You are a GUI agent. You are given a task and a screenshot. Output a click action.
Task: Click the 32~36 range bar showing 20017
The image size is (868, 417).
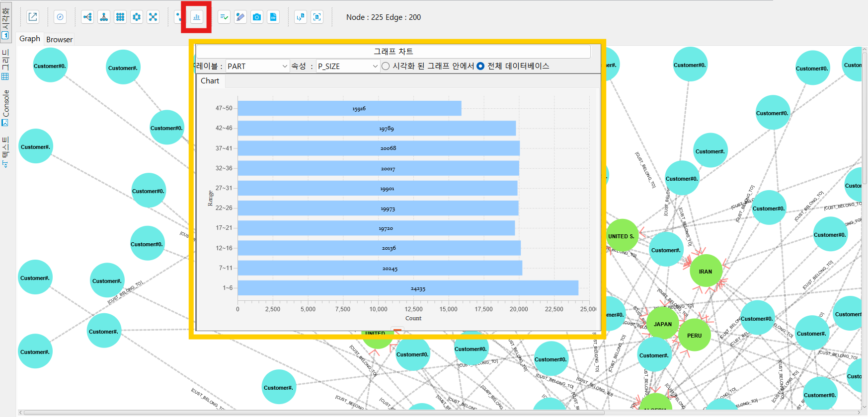pos(378,168)
